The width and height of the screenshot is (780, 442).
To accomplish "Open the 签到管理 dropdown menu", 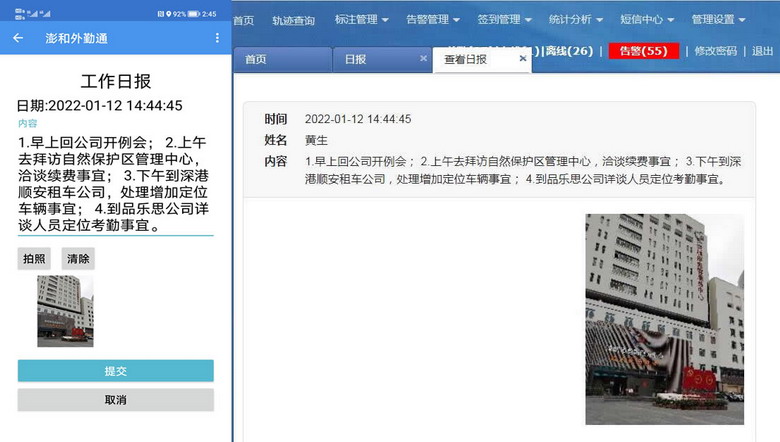I will point(503,19).
